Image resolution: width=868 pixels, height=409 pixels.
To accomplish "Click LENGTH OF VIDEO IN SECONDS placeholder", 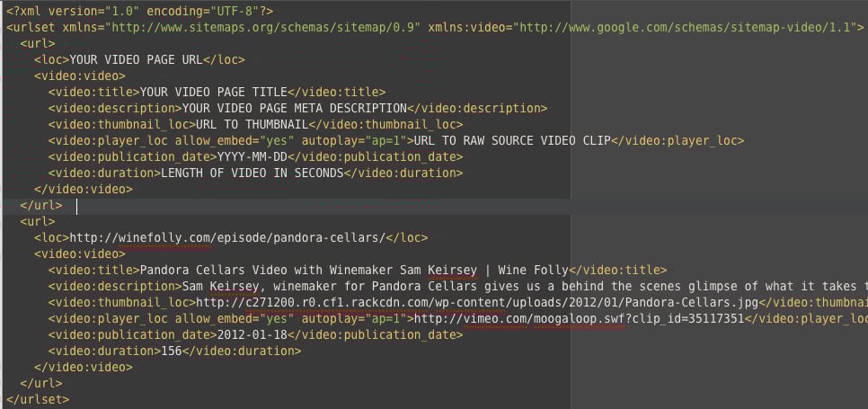I will click(252, 173).
